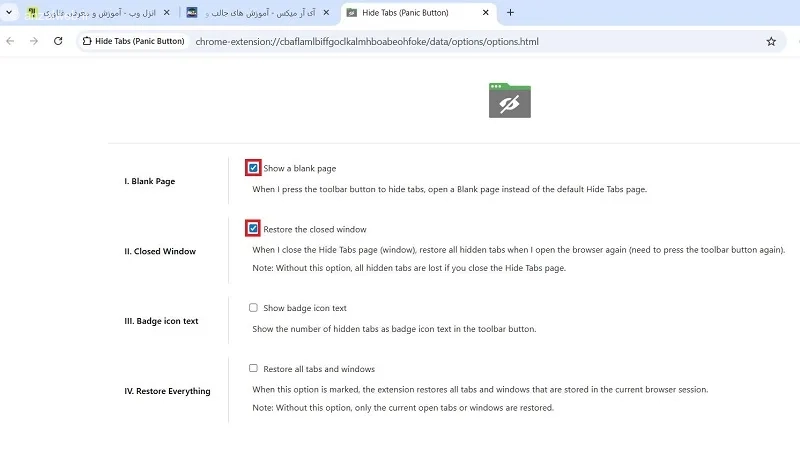The height and width of the screenshot is (470, 800).
Task: Go back using the back arrow
Action: [10, 41]
